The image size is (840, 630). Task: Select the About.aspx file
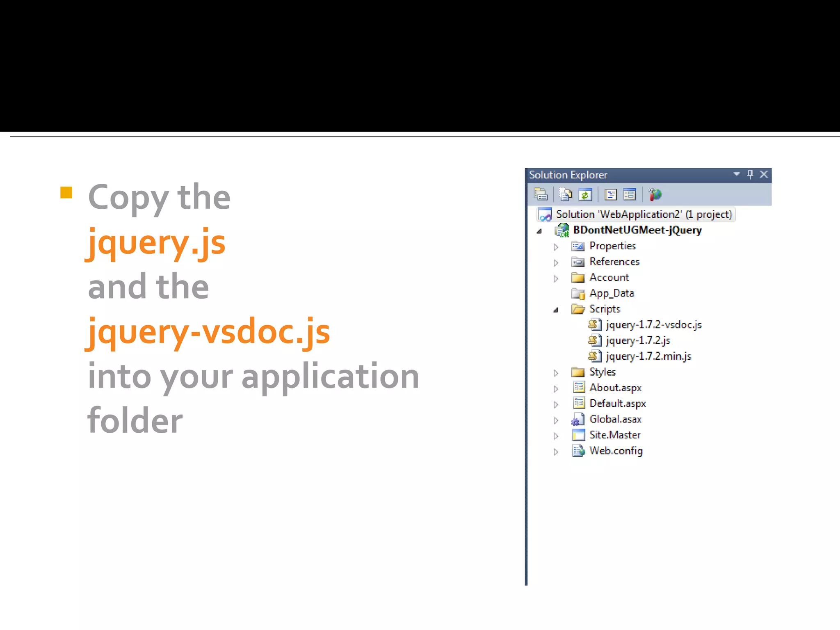point(615,388)
